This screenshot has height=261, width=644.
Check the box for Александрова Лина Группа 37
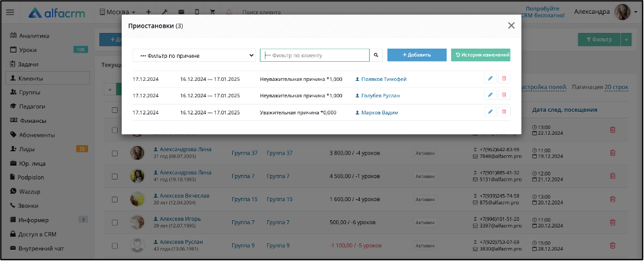(114, 153)
